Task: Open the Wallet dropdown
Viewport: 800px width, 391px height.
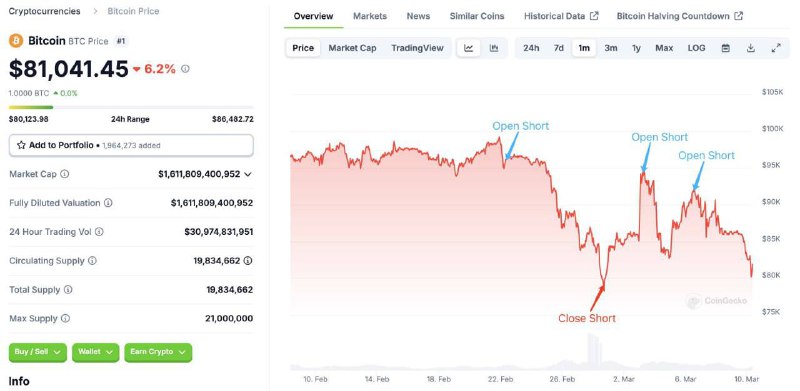Action: 95,352
